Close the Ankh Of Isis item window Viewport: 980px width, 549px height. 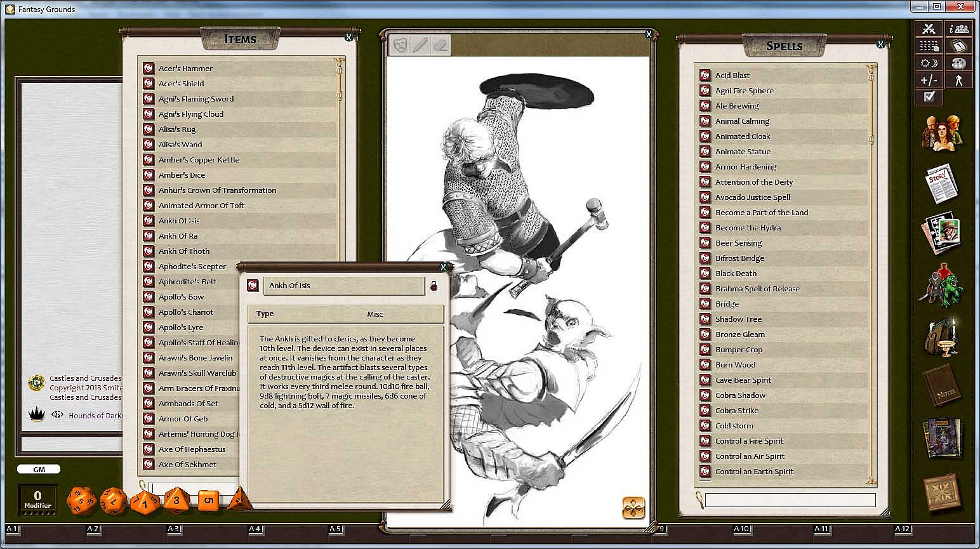coord(443,267)
